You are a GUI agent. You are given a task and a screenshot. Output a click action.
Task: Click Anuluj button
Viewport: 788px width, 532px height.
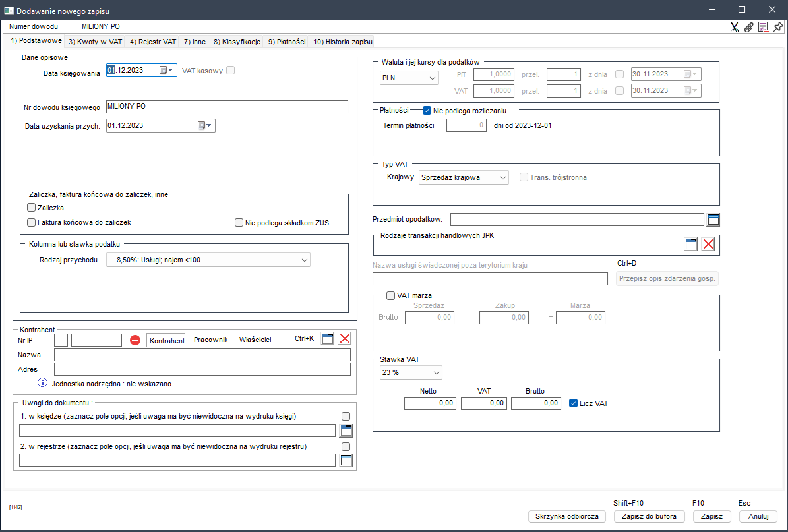[x=758, y=516]
